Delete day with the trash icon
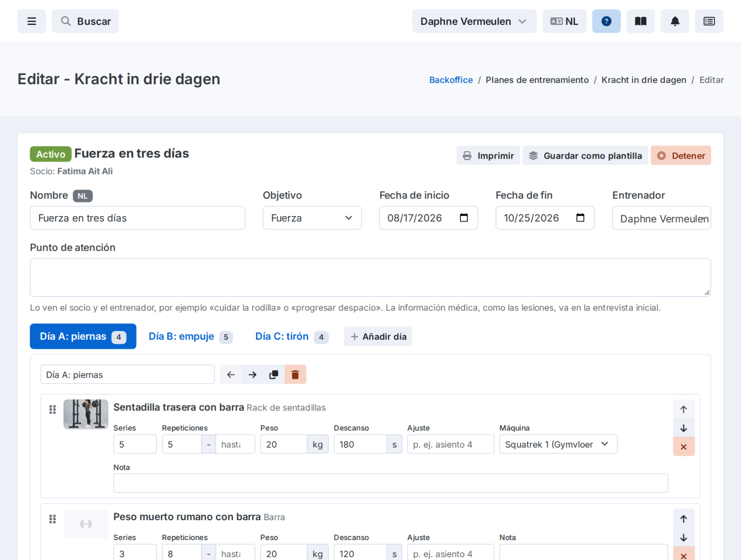Screen dimensions: 741x560 point(295,374)
